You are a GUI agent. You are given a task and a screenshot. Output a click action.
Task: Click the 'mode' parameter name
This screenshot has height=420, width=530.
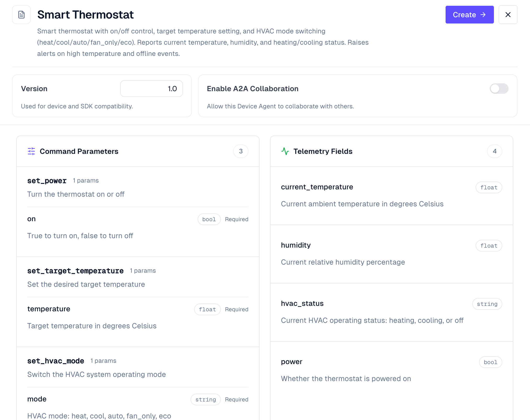click(37, 399)
